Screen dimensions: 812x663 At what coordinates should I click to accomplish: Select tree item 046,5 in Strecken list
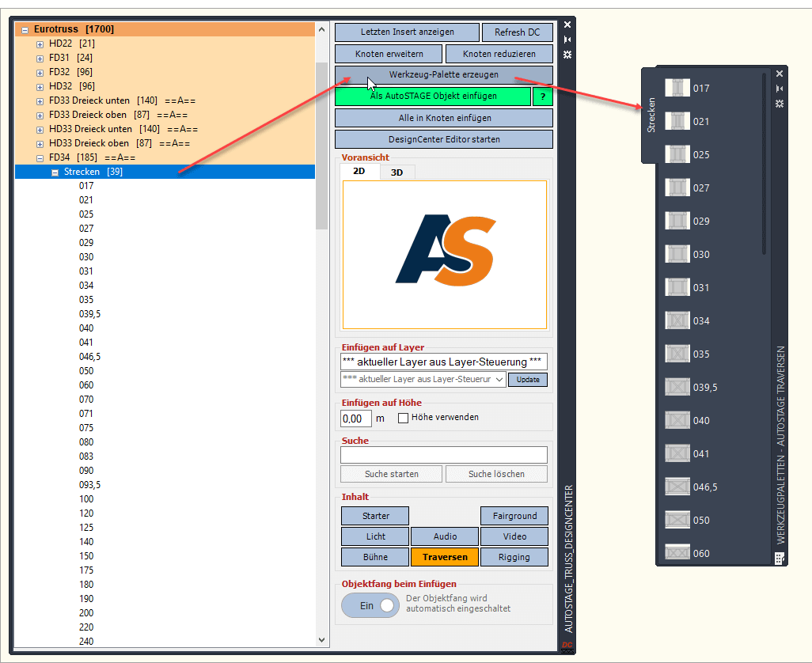tap(90, 357)
